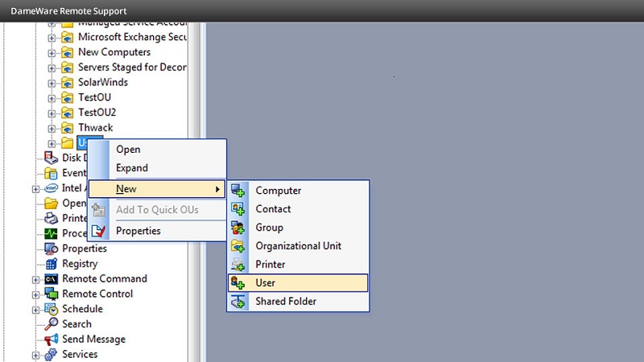Image resolution: width=644 pixels, height=362 pixels.
Task: Click the Disk Drives icon in tree
Action: (52, 158)
